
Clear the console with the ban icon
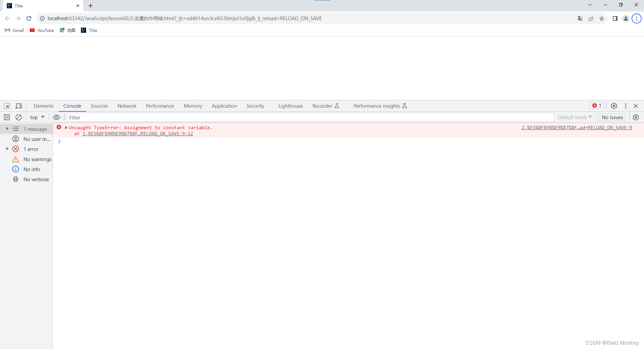(x=19, y=117)
